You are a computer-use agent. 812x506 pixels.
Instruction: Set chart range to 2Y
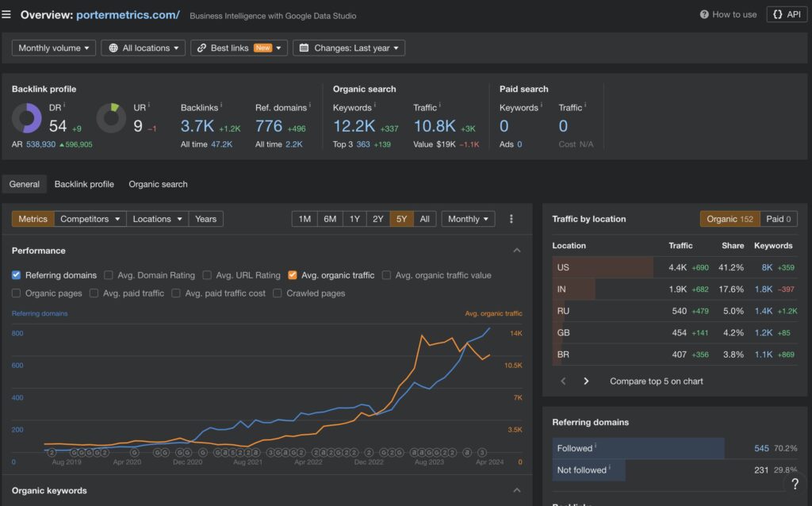click(x=378, y=219)
